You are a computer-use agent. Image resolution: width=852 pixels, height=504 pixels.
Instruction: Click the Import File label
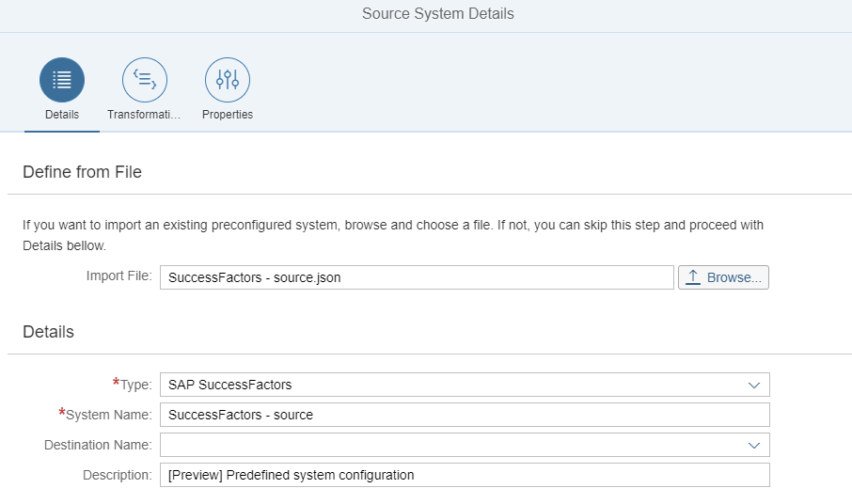(119, 276)
